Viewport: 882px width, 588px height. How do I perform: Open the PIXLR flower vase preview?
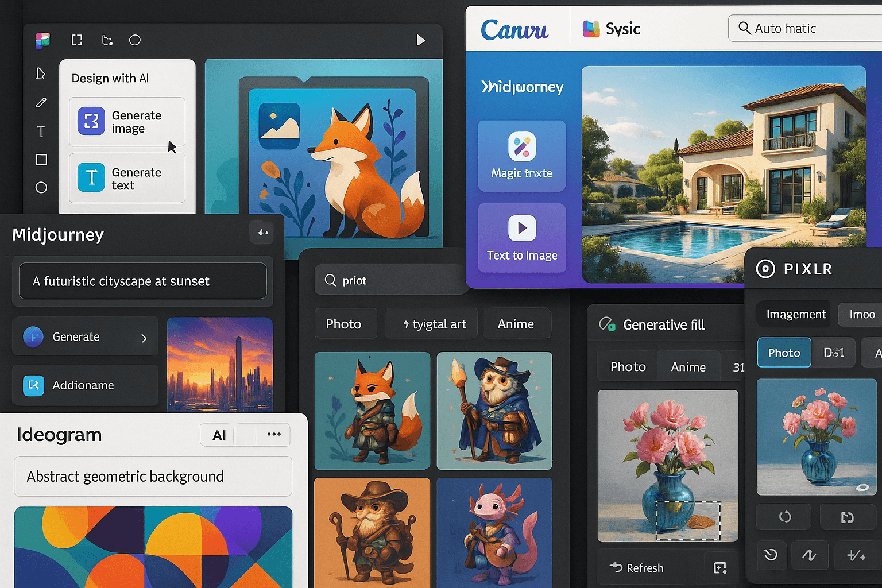tap(817, 437)
